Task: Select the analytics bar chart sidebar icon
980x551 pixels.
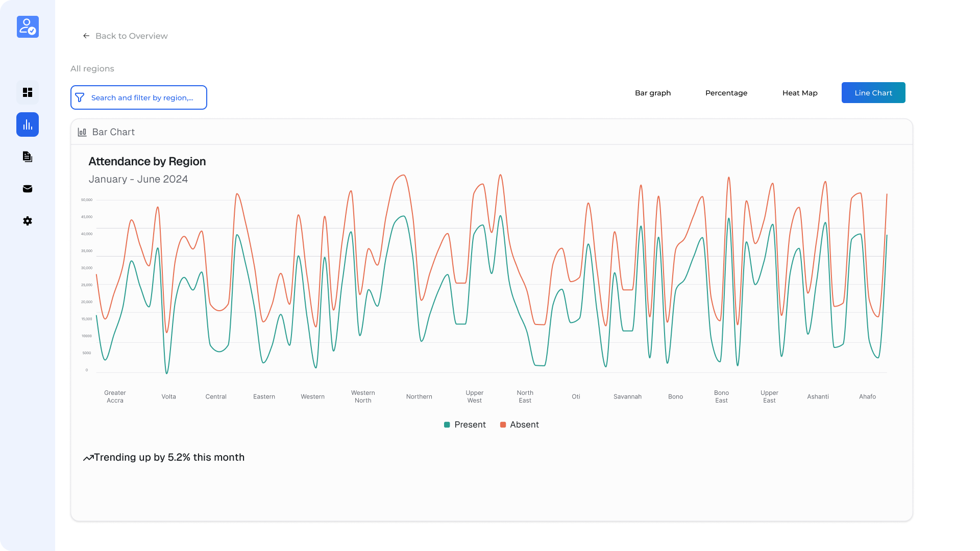Action: pyautogui.click(x=27, y=124)
